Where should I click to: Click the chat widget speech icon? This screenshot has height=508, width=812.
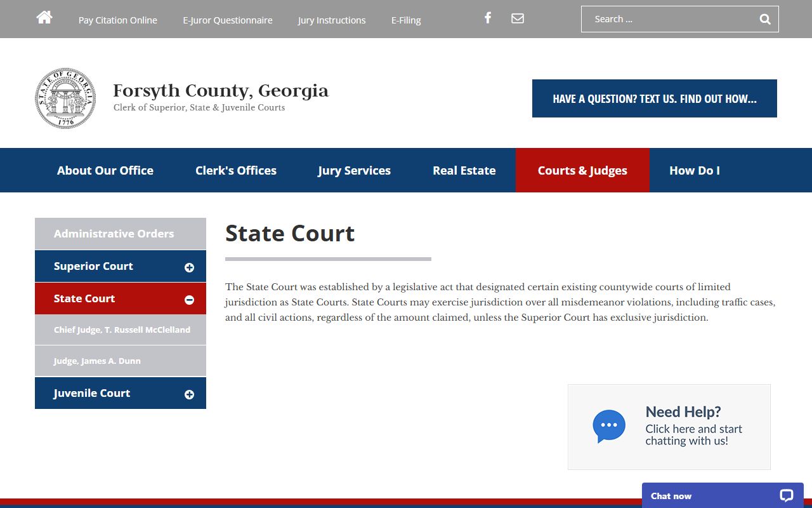point(787,496)
